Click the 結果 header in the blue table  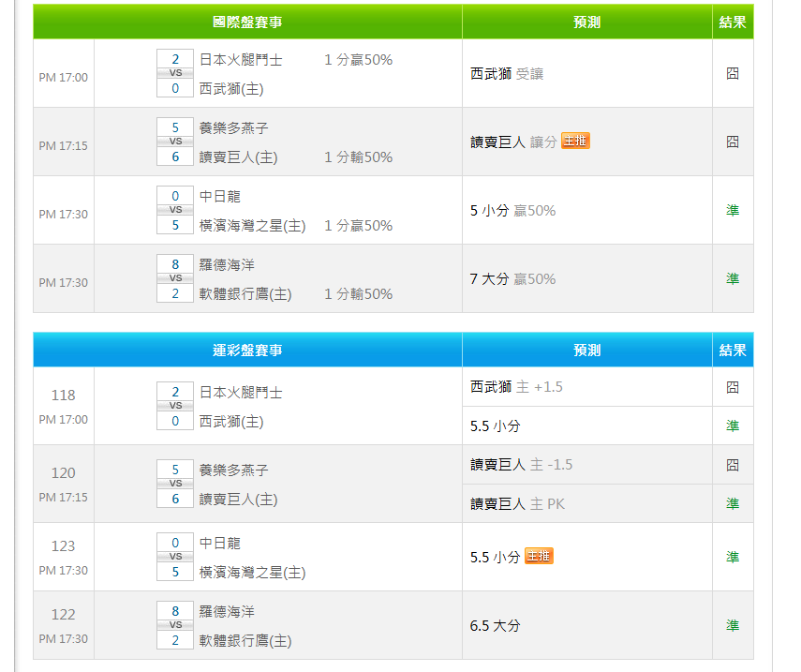pos(733,350)
